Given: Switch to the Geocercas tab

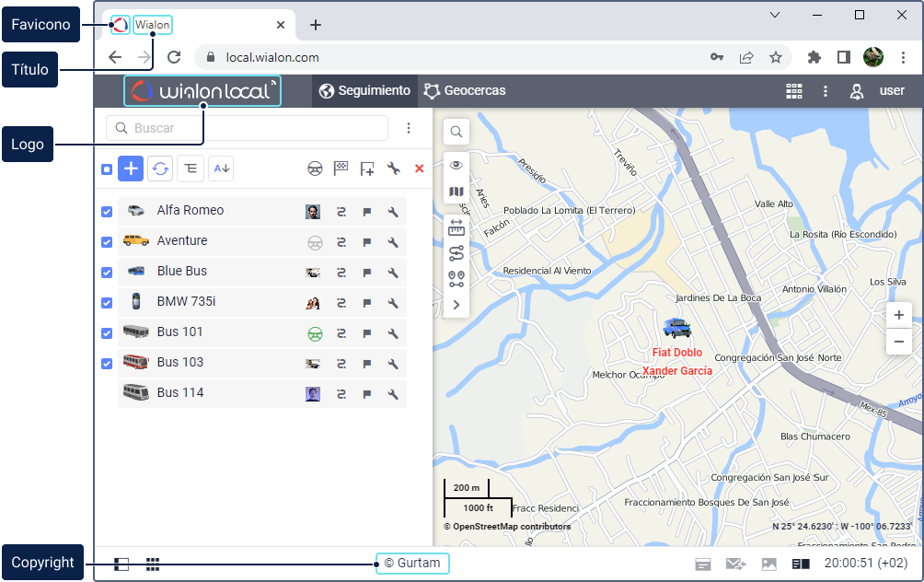Looking at the screenshot, I should coord(465,91).
